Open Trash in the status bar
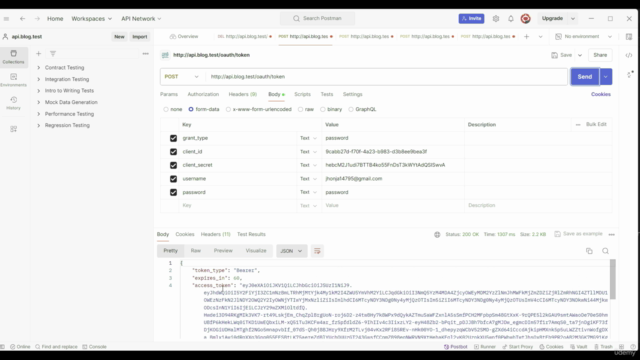Viewport: 640px width, 360px height. pyautogui.click(x=603, y=347)
